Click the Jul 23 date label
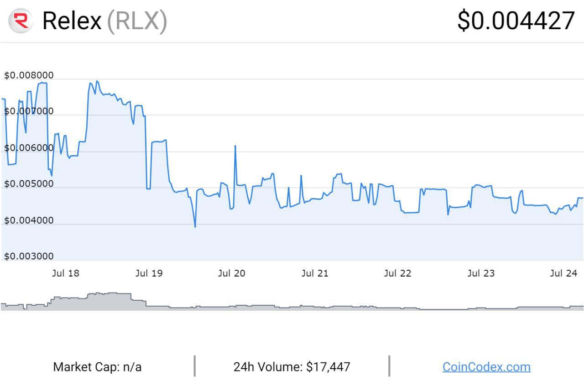Screen dimensions: 584x392 tap(481, 273)
